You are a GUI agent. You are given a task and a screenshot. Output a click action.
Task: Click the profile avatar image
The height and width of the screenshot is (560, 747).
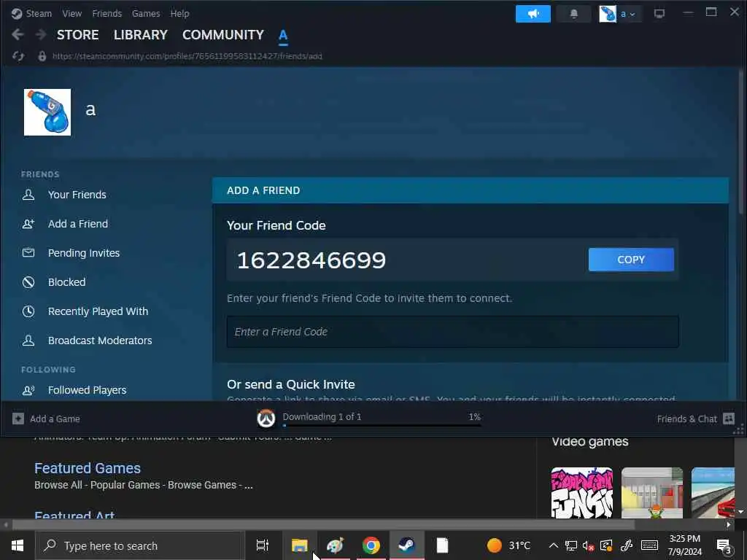tap(47, 112)
